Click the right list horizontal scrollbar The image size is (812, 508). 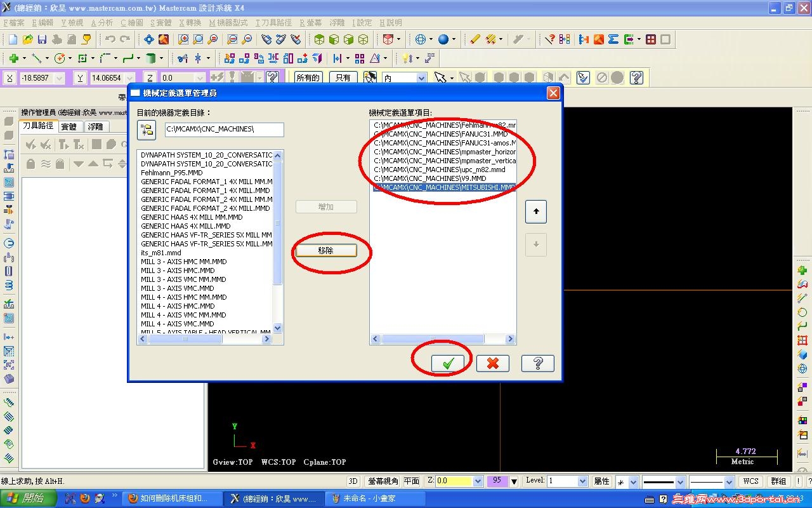443,339
